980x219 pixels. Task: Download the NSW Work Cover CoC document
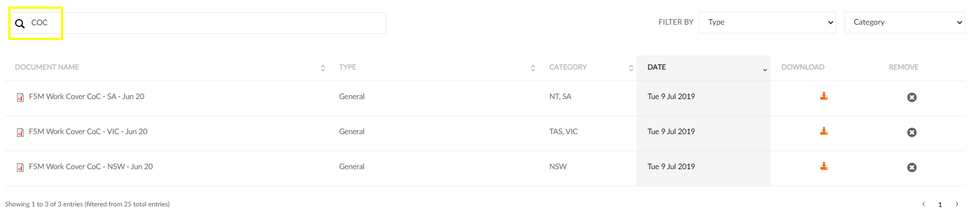824,166
